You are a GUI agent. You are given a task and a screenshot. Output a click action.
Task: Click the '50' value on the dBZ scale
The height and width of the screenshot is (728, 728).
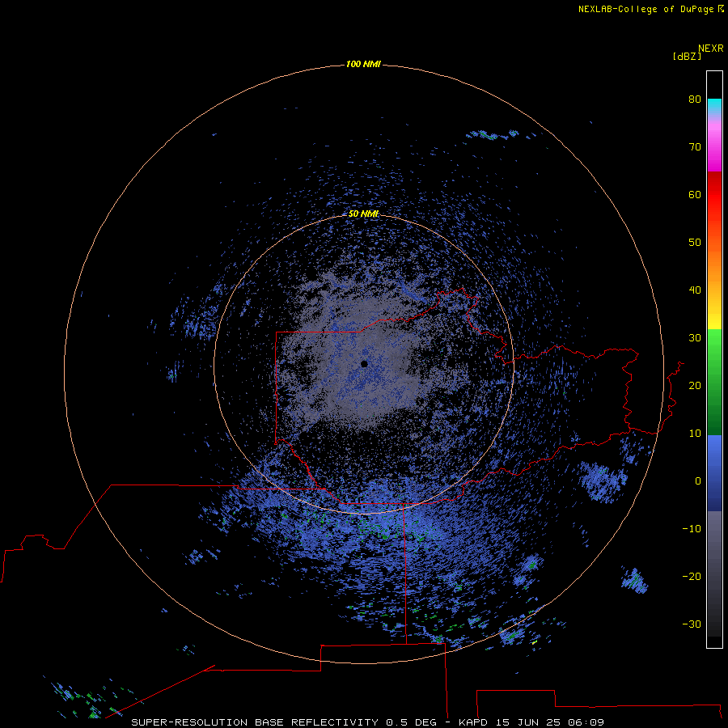(695, 243)
